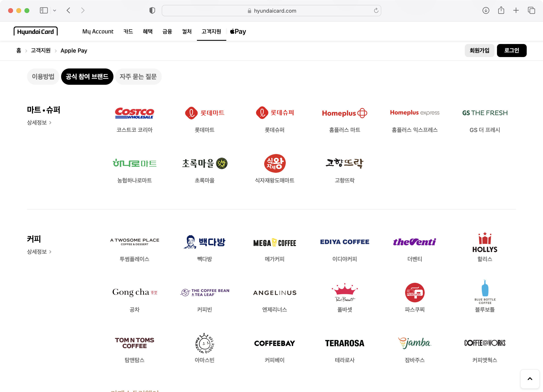Image resolution: width=543 pixels, height=392 pixels.
Task: Go back with the browser back arrow
Action: pyautogui.click(x=68, y=11)
